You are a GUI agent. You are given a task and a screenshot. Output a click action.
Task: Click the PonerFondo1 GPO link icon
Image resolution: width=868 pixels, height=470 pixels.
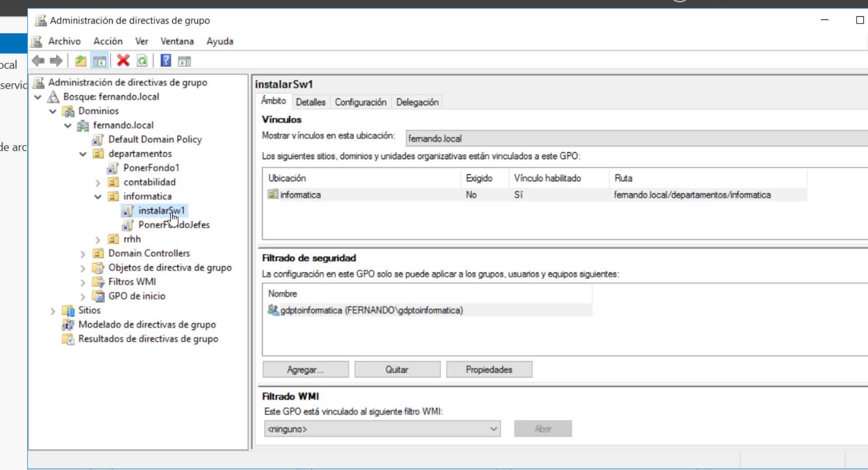click(x=113, y=168)
